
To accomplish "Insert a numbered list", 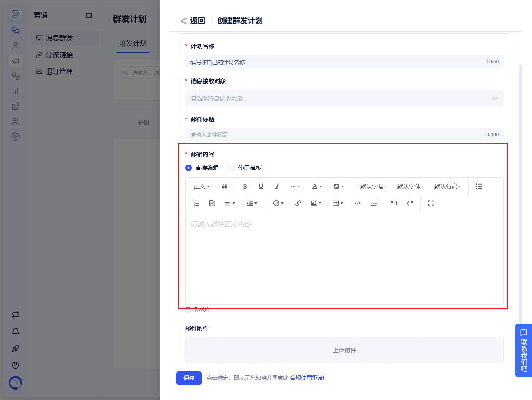I will tap(196, 203).
